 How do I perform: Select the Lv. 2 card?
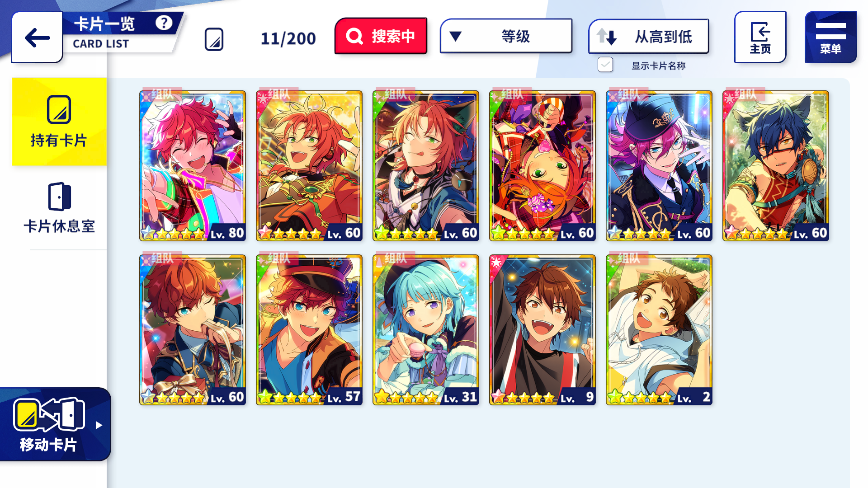pyautogui.click(x=659, y=330)
